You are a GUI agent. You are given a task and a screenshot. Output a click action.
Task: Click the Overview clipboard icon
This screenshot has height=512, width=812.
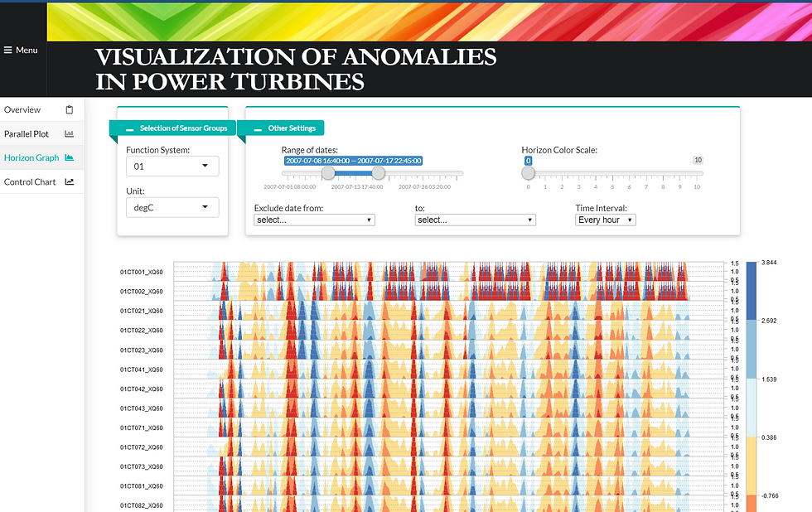(x=70, y=109)
